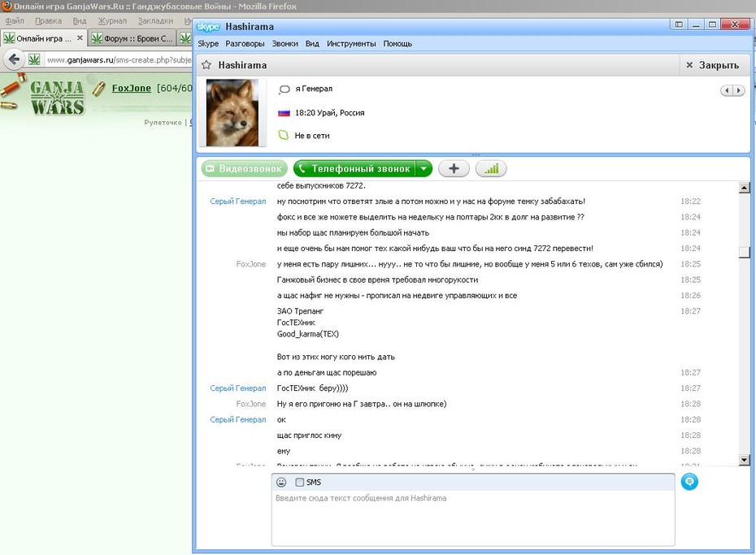Viewport: 756px width, 555px height.
Task: Open the Firefox Правка menu
Action: (48, 21)
